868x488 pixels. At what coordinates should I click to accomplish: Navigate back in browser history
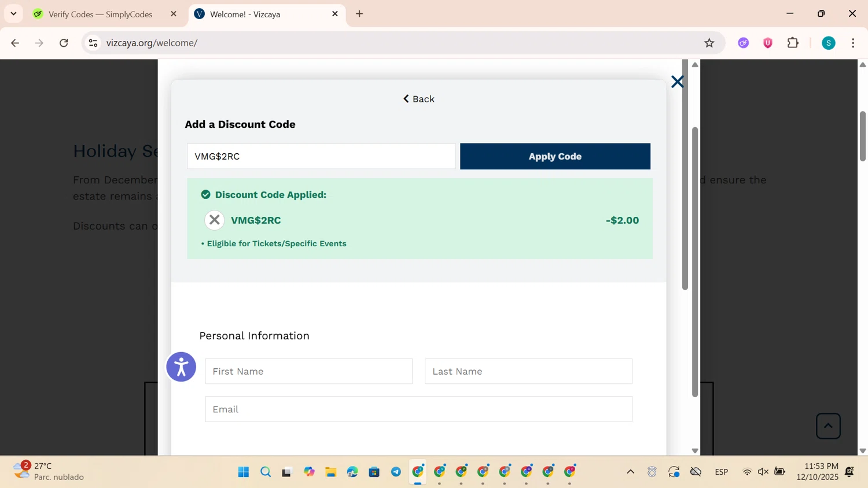click(15, 43)
